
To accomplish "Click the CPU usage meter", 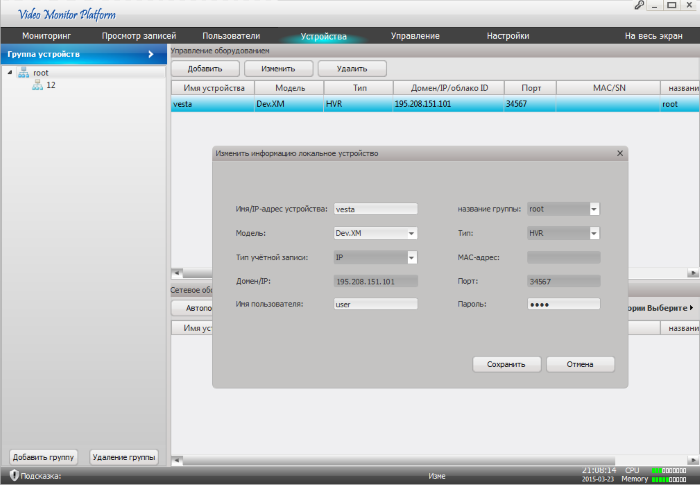I will [x=669, y=470].
